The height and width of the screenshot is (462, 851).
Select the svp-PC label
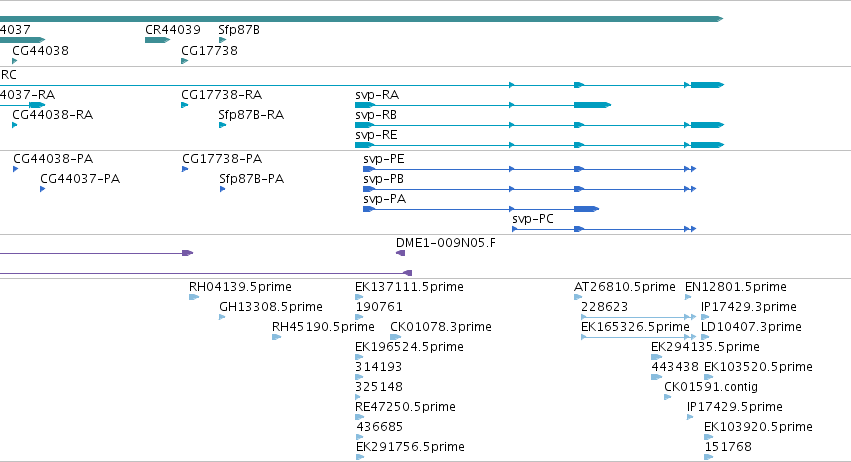click(x=533, y=219)
